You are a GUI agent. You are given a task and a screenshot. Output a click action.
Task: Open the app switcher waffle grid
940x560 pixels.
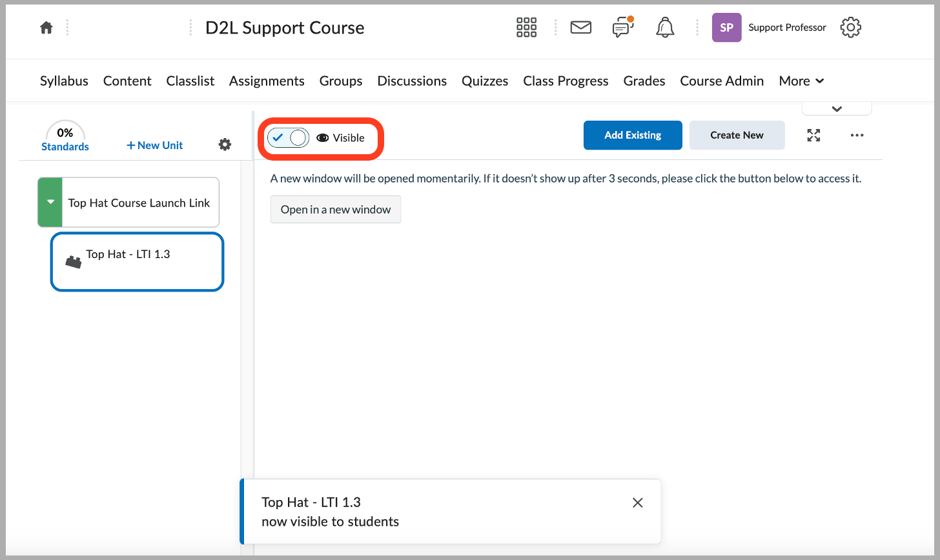click(x=526, y=27)
